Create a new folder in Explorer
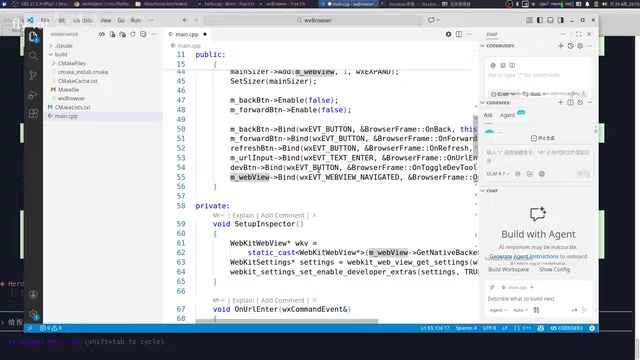Image resolution: width=640 pixels, height=360 pixels. tap(122, 34)
